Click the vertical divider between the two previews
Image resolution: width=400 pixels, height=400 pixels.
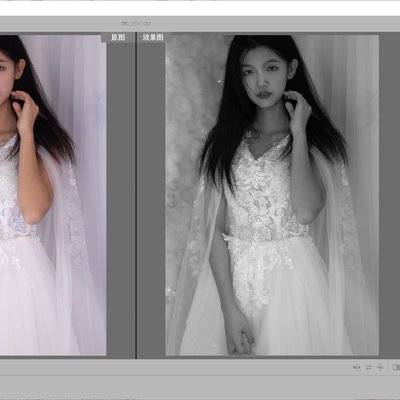[136, 195]
